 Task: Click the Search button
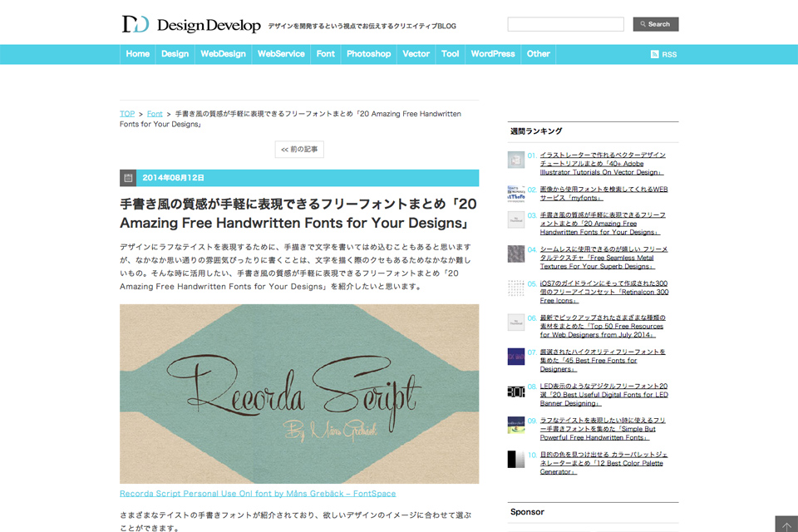point(656,24)
